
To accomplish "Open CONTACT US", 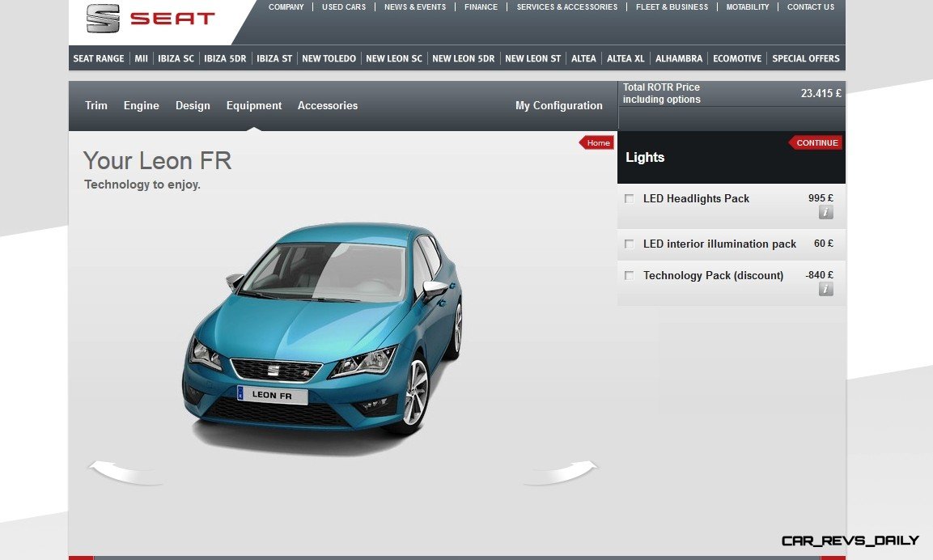I will (x=811, y=7).
